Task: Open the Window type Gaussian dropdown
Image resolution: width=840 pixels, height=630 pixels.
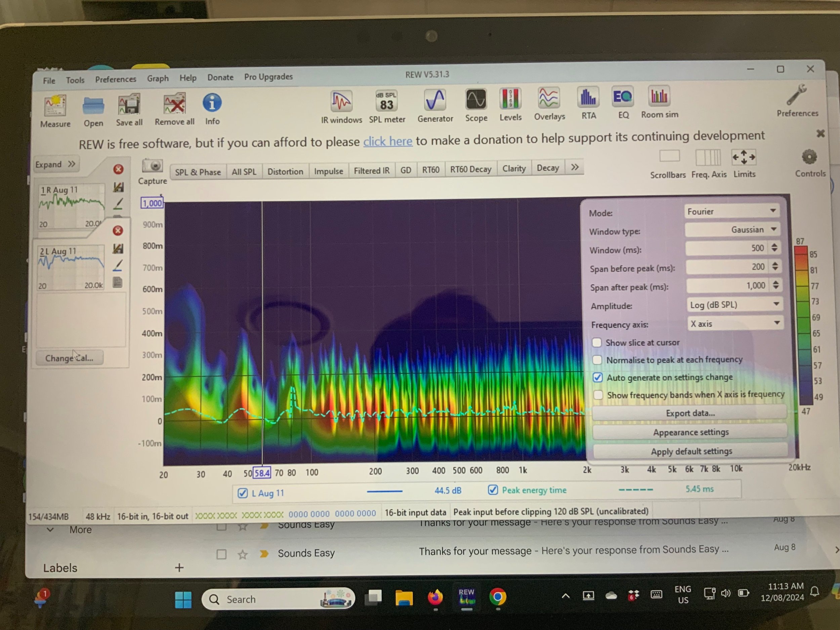Action: click(732, 230)
